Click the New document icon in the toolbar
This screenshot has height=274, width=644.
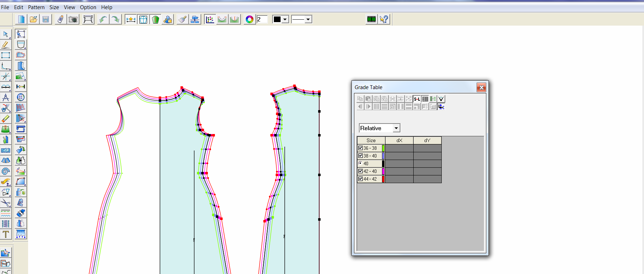21,19
